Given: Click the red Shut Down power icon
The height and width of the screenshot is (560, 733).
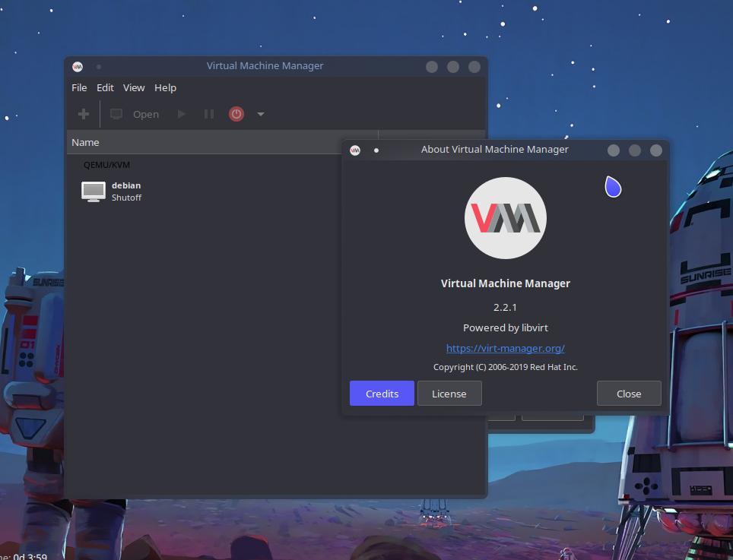Looking at the screenshot, I should coord(236,113).
